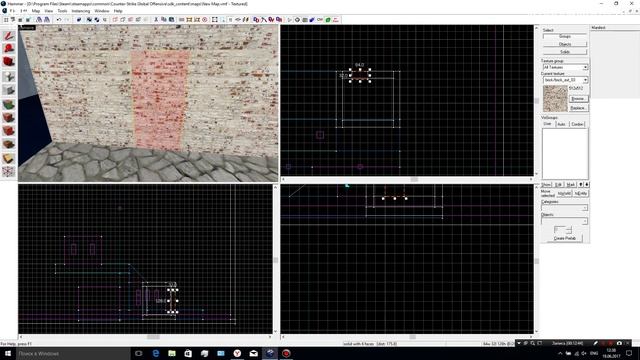The height and width of the screenshot is (360, 640).
Task: Switch to the User VisGroups tab
Action: (x=548, y=124)
